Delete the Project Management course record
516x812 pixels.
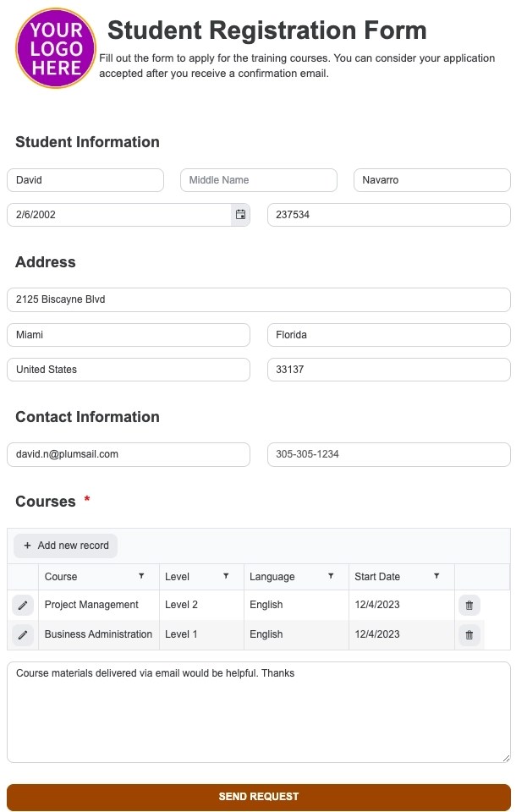(x=469, y=605)
